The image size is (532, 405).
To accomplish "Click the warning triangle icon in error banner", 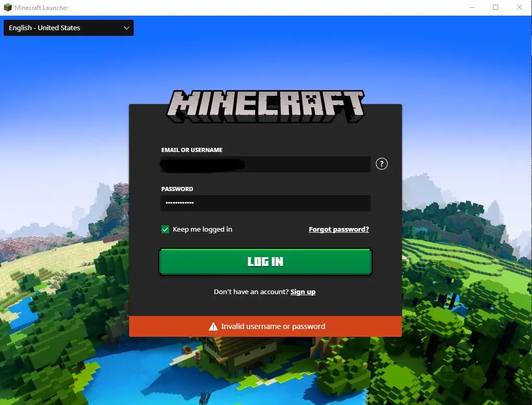I will click(x=213, y=327).
